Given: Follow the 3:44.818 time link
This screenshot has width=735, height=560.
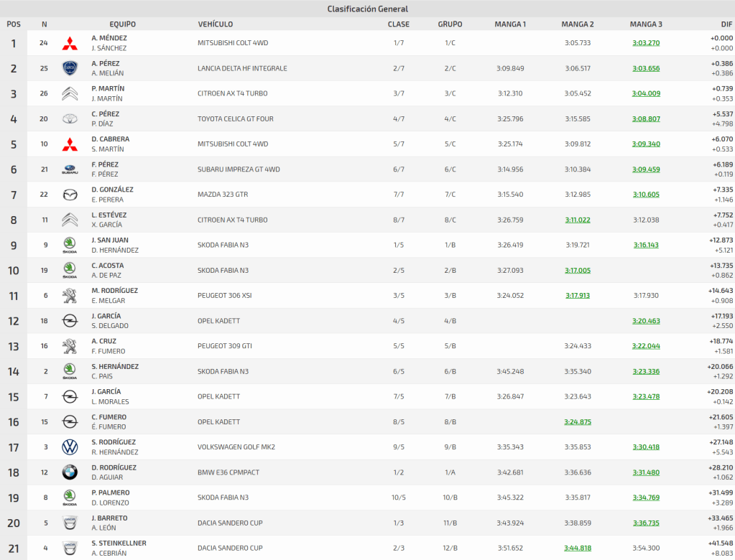Looking at the screenshot, I should [578, 548].
